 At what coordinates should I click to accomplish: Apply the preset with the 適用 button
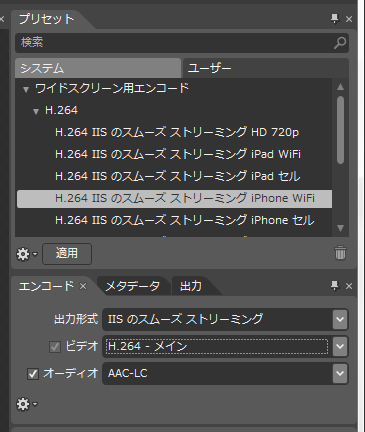(67, 254)
